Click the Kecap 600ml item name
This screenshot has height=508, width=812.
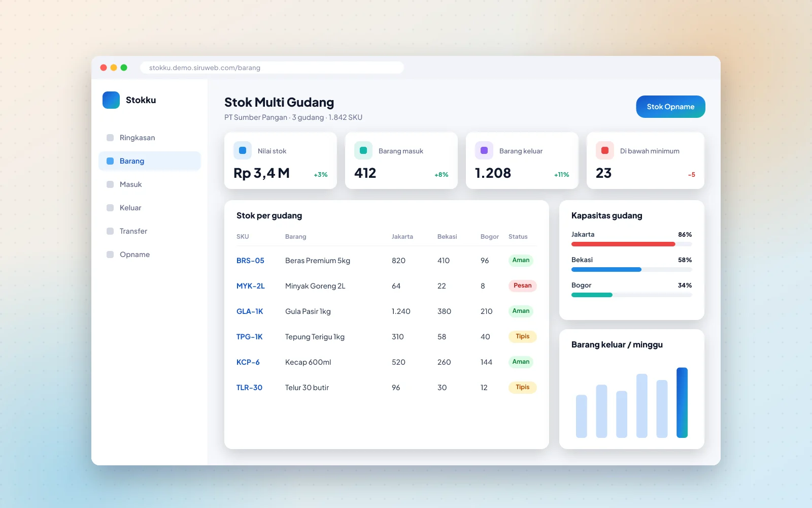308,362
